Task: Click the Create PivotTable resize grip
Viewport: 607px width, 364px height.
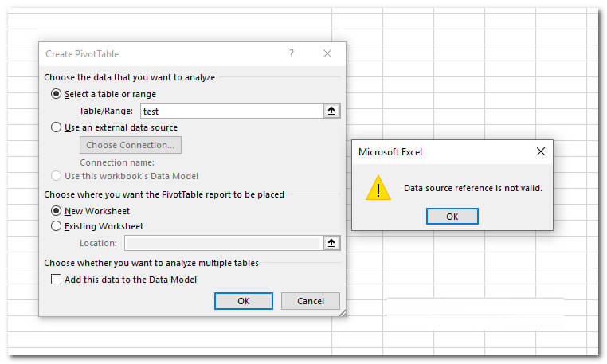Action: [x=343, y=313]
